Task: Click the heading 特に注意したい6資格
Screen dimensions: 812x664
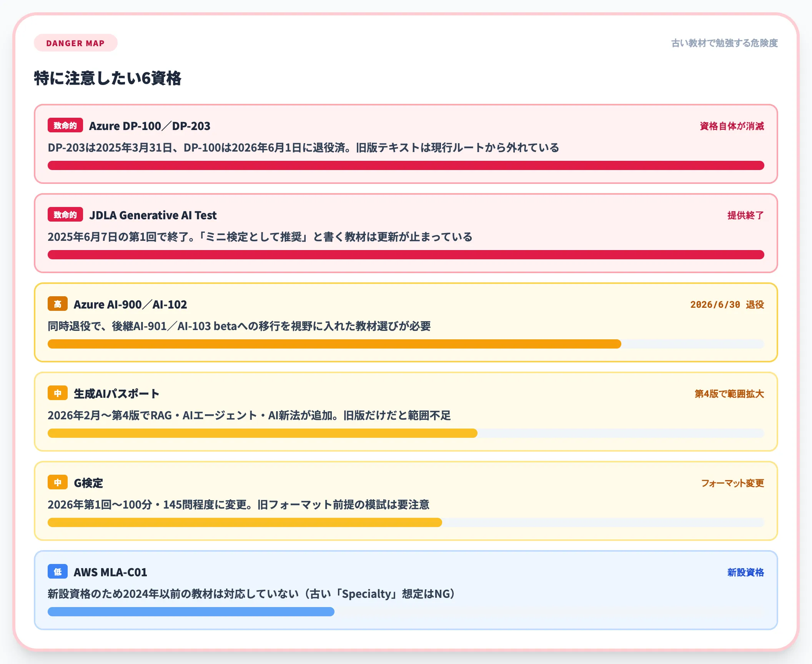Action: tap(108, 78)
